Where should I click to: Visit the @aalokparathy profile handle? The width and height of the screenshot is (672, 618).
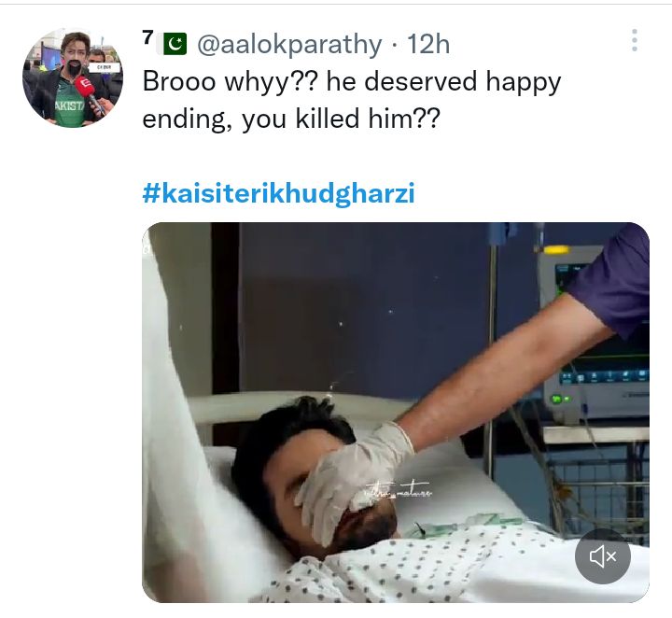[x=289, y=44]
